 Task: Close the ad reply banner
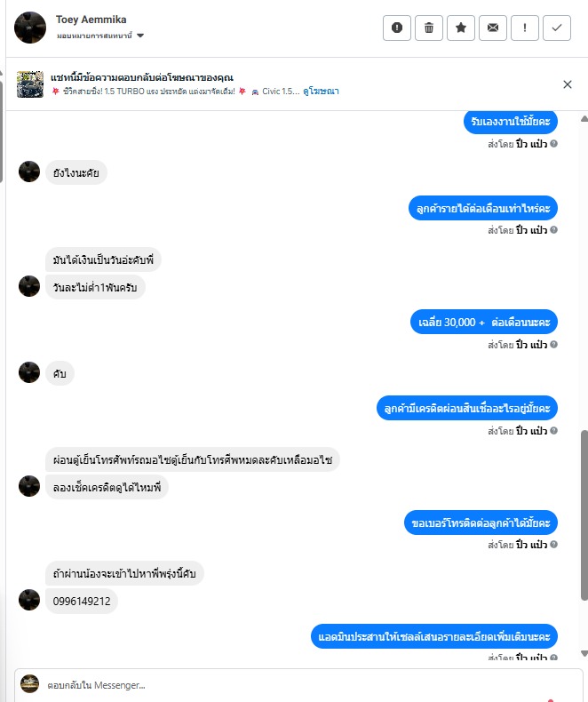(x=568, y=84)
